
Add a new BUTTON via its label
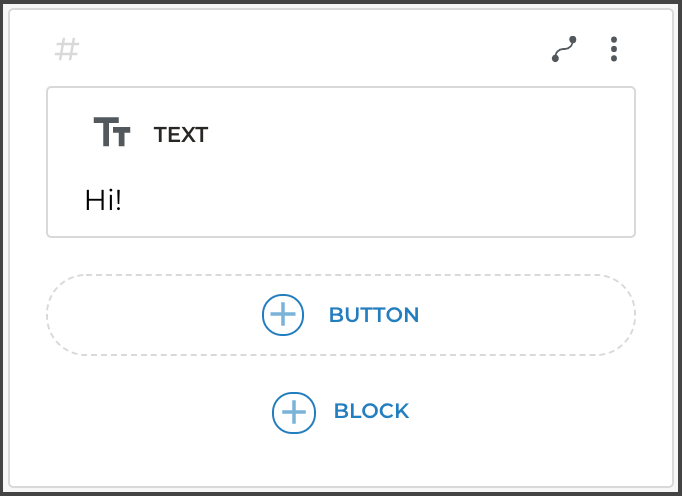coord(374,315)
